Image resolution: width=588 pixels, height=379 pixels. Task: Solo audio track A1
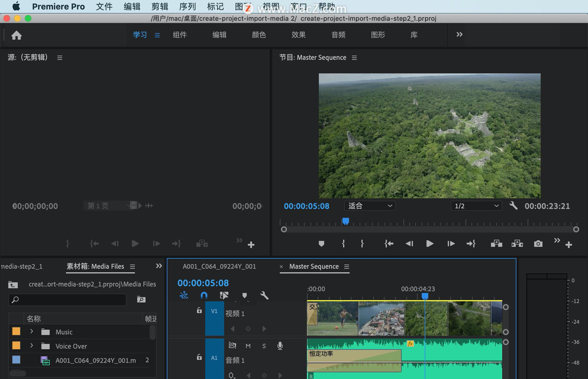click(x=264, y=346)
